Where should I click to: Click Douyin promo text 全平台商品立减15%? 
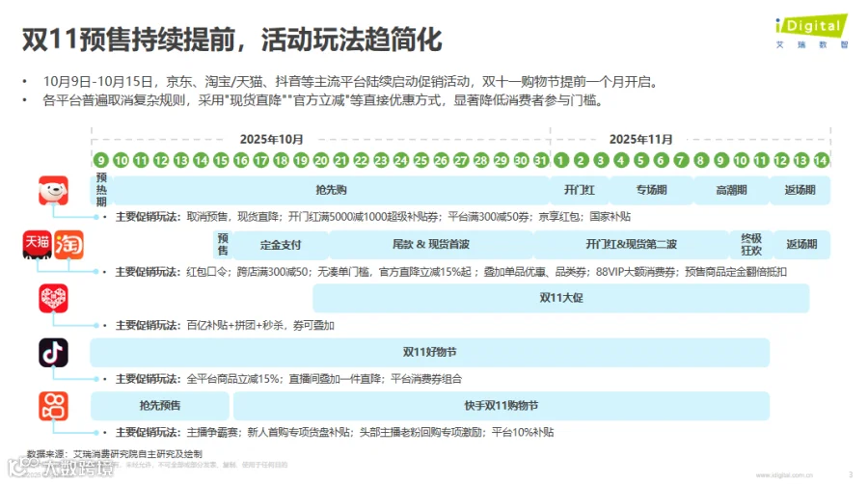pyautogui.click(x=233, y=380)
